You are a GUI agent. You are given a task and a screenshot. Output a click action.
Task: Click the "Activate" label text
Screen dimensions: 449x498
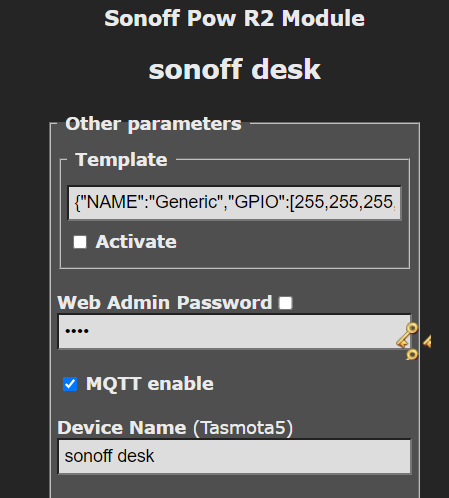[x=136, y=242]
